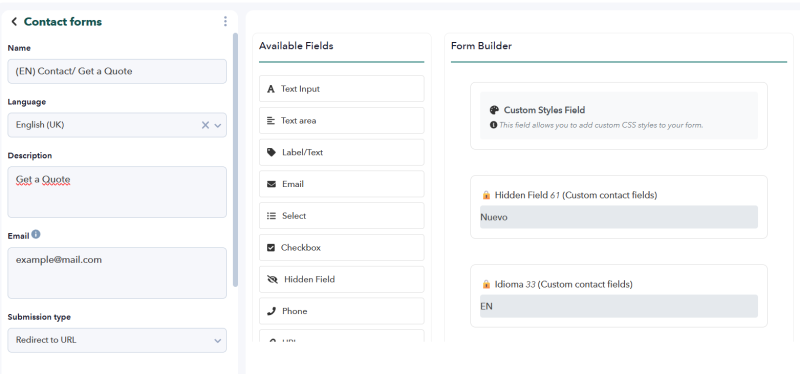
Task: Click the Submission type label
Action: 39,317
